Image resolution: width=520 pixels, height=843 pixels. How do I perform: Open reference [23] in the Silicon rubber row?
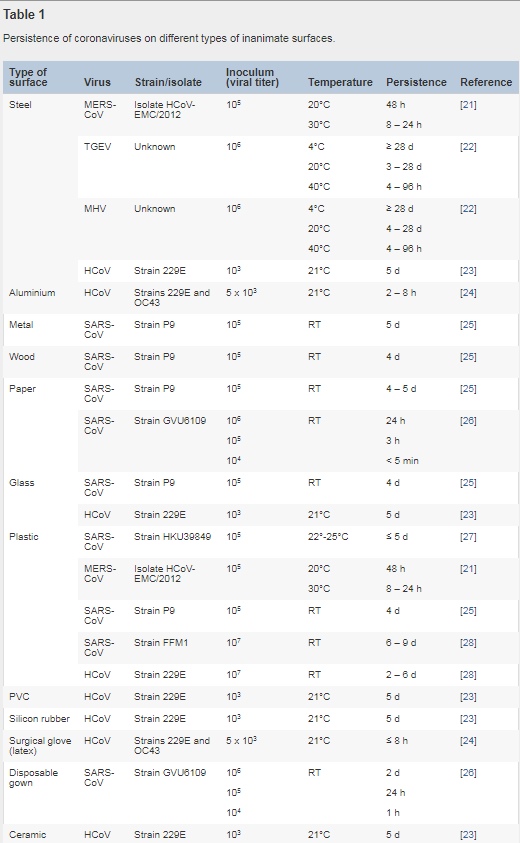pyautogui.click(x=468, y=719)
